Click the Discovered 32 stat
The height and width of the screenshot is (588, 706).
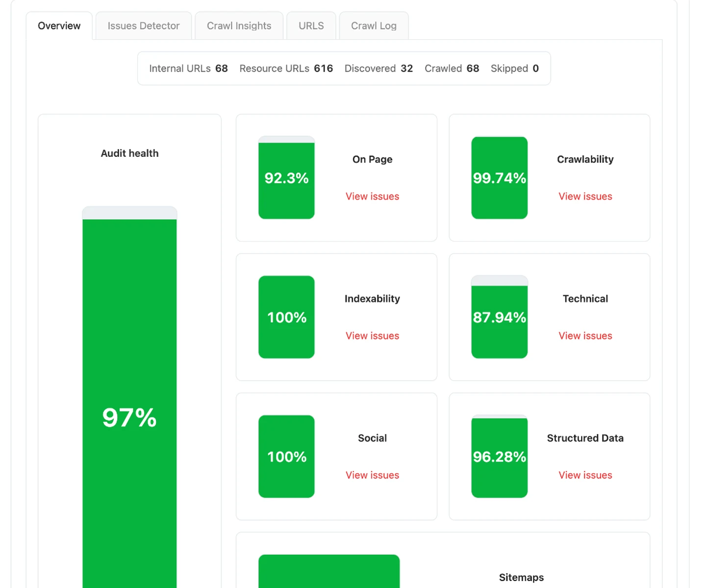pyautogui.click(x=378, y=69)
